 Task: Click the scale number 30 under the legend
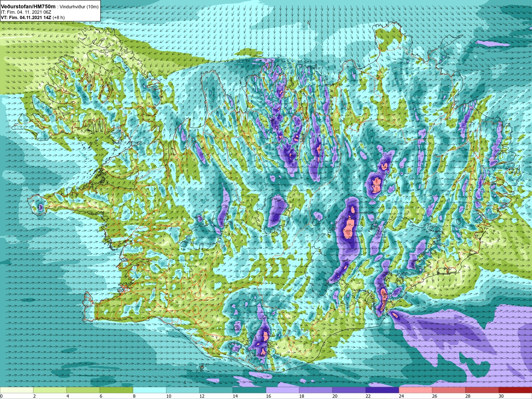coord(501,396)
